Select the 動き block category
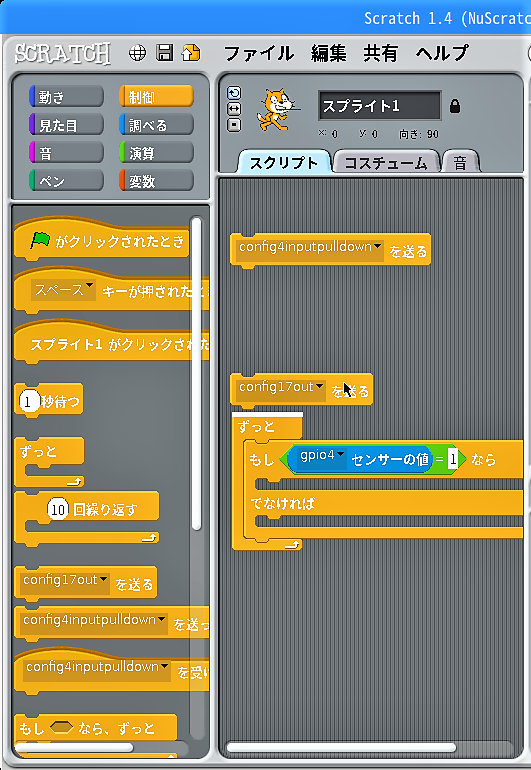531x770 pixels. [66, 97]
